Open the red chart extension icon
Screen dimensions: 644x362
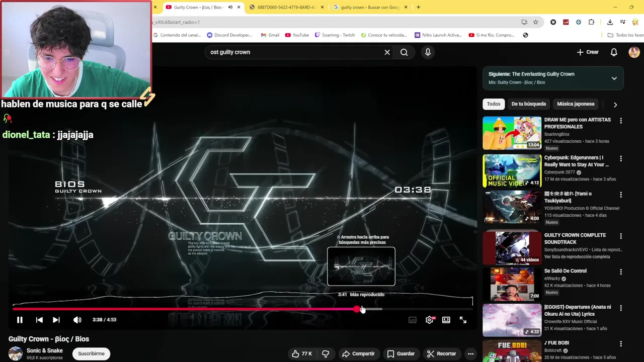(x=566, y=22)
